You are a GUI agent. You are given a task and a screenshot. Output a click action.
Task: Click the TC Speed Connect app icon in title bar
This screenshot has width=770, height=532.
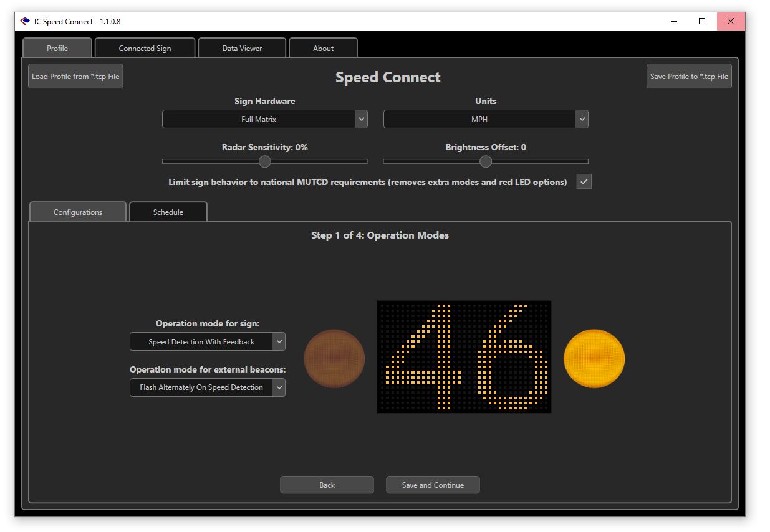pyautogui.click(x=25, y=21)
